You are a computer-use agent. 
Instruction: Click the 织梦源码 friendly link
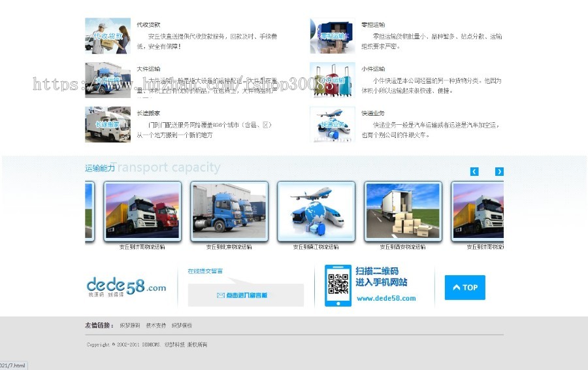(129, 325)
